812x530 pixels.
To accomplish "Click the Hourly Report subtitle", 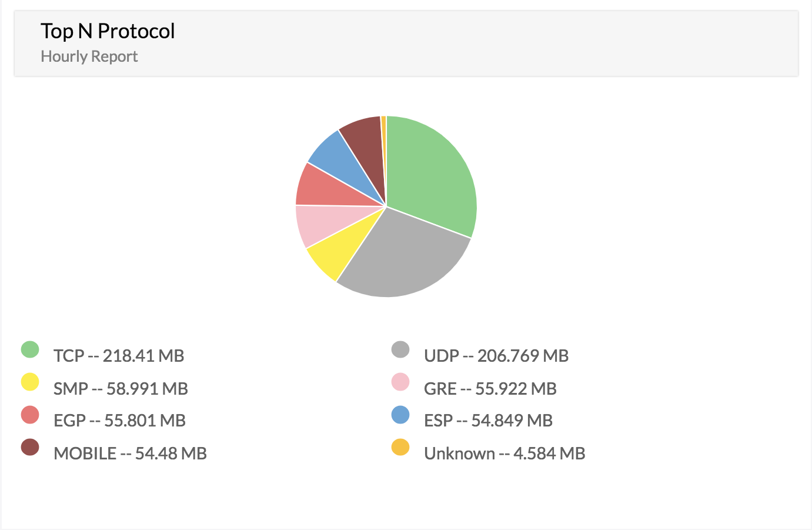I will click(89, 56).
